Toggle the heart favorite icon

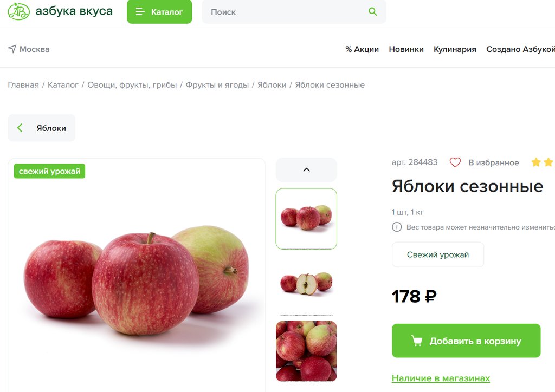point(455,162)
